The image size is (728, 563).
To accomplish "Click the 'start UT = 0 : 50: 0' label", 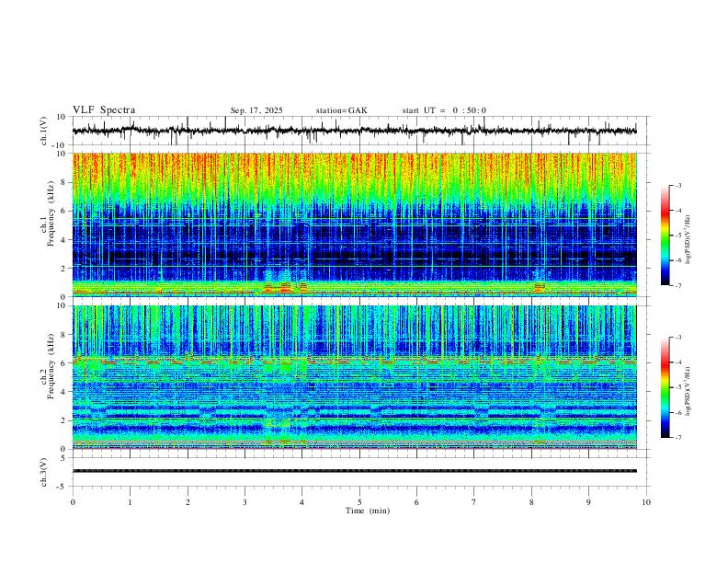I will 444,110.
